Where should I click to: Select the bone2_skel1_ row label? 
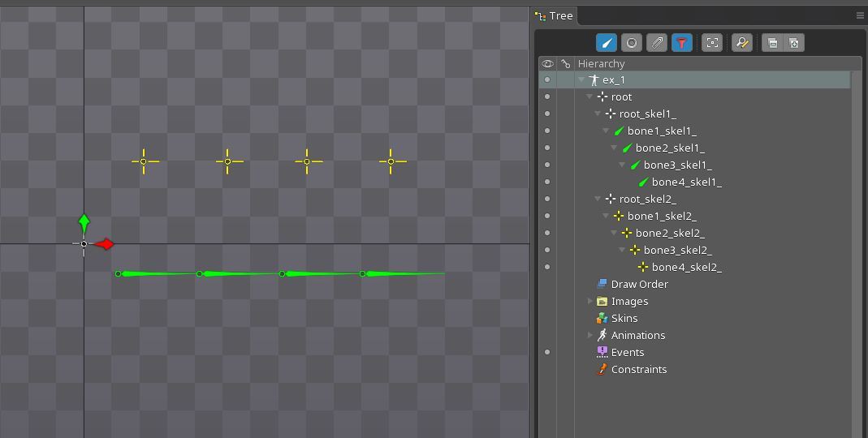pyautogui.click(x=670, y=148)
